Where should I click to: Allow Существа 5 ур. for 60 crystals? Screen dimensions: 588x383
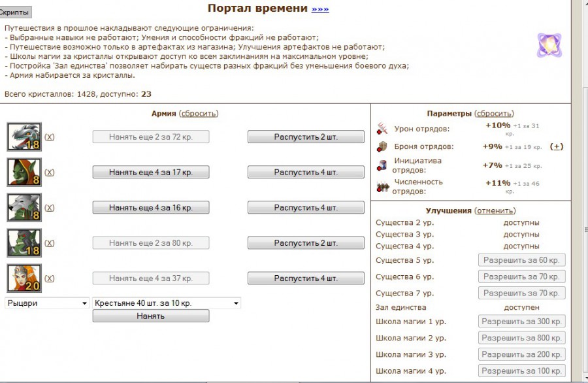pyautogui.click(x=521, y=260)
